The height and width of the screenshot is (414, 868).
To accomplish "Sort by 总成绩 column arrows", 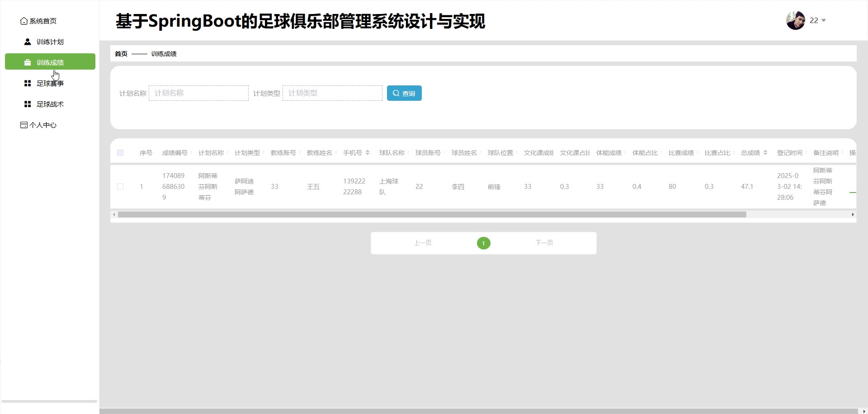I will click(x=765, y=153).
